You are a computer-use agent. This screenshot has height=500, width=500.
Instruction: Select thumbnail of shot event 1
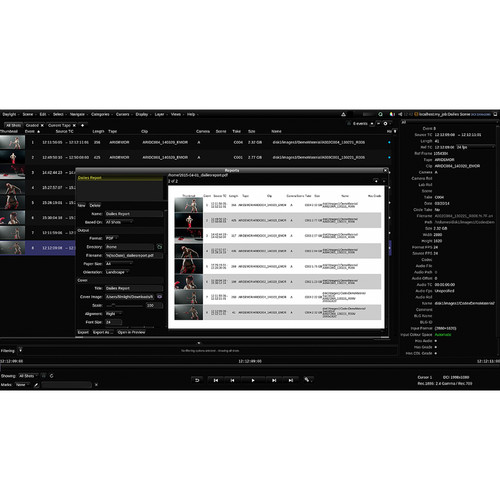tap(12, 142)
